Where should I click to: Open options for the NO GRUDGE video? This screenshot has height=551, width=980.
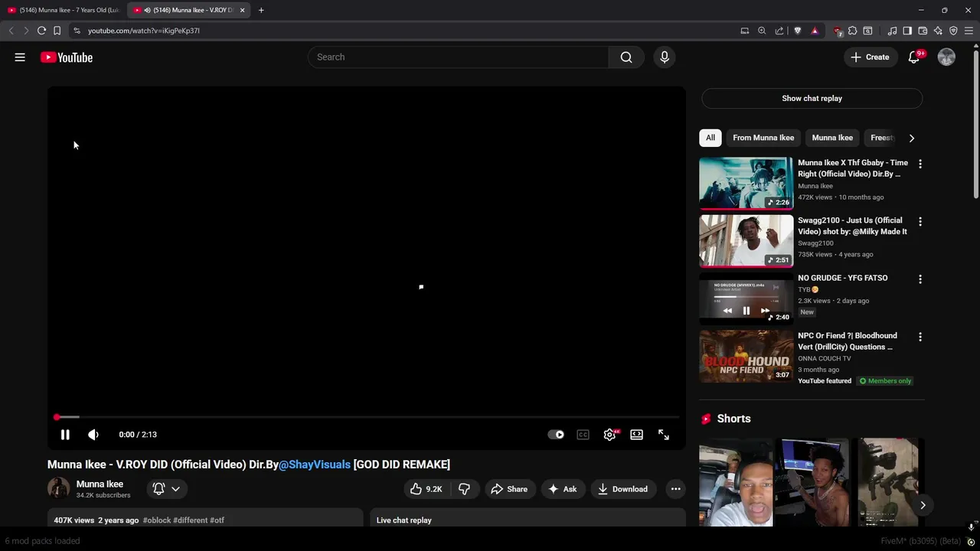(920, 279)
